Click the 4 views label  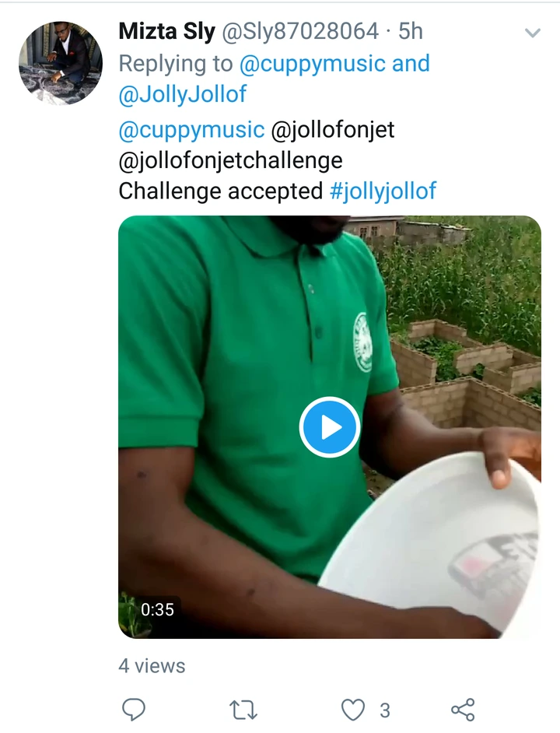[x=152, y=666]
